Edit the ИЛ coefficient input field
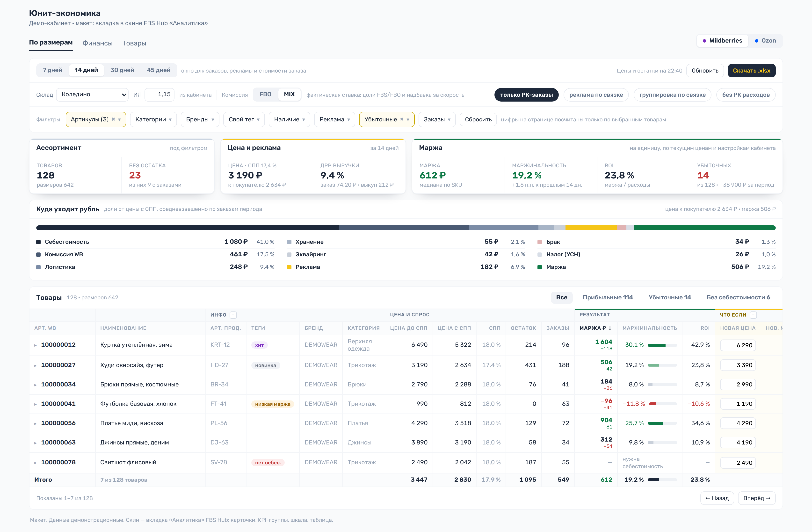812x532 pixels. click(x=159, y=95)
